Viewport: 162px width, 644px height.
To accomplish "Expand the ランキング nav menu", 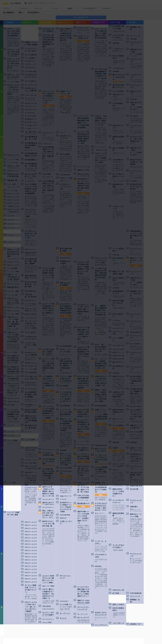I will pos(25,8).
